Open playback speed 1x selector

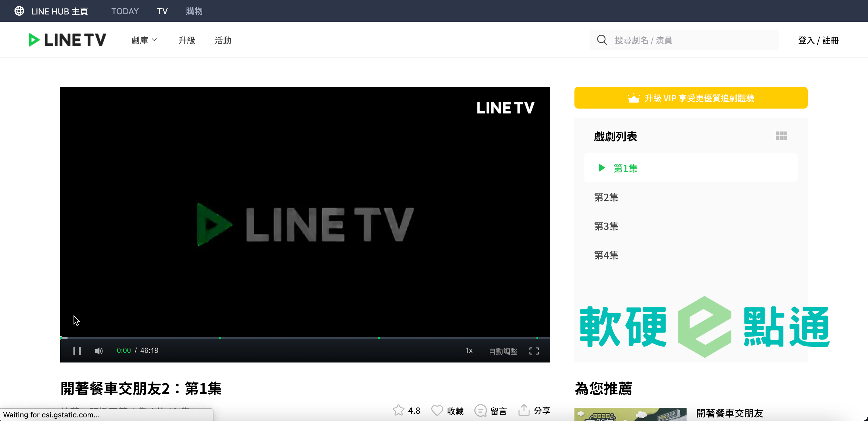469,350
